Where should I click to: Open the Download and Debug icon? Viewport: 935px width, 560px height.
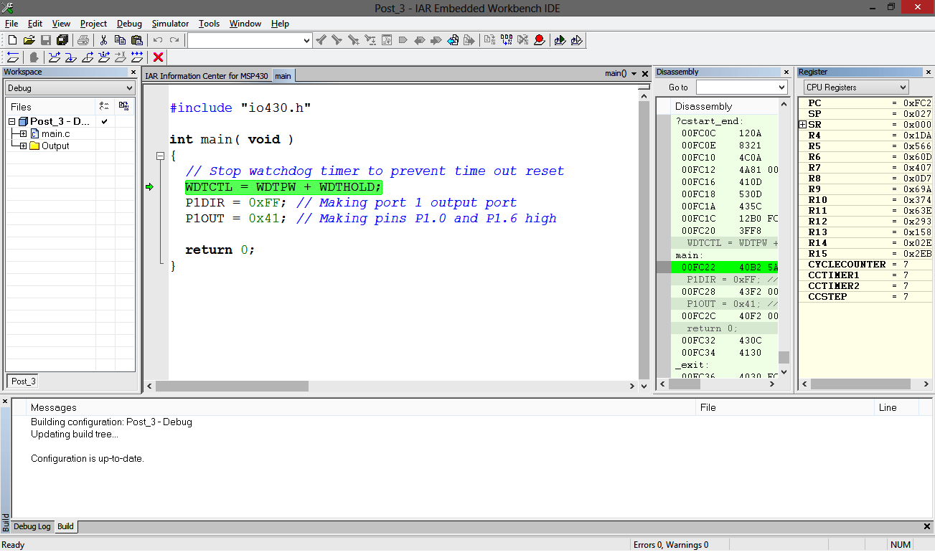(x=559, y=40)
